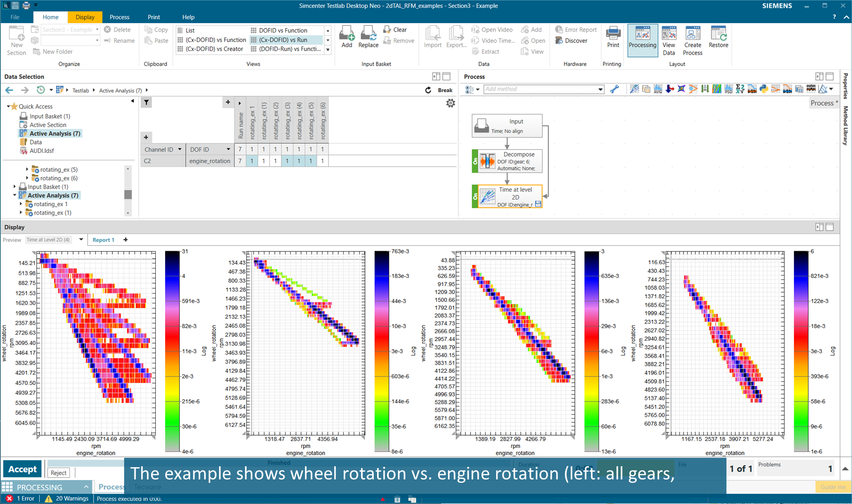Switch to the Display ribbon tab

(x=84, y=17)
